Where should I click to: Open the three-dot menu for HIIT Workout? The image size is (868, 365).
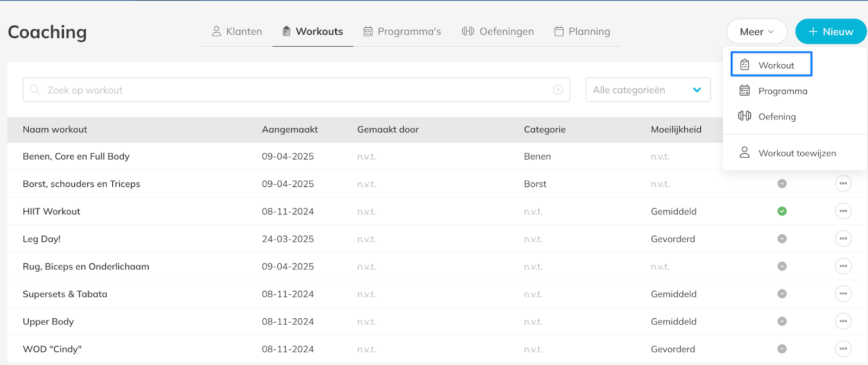coord(843,211)
